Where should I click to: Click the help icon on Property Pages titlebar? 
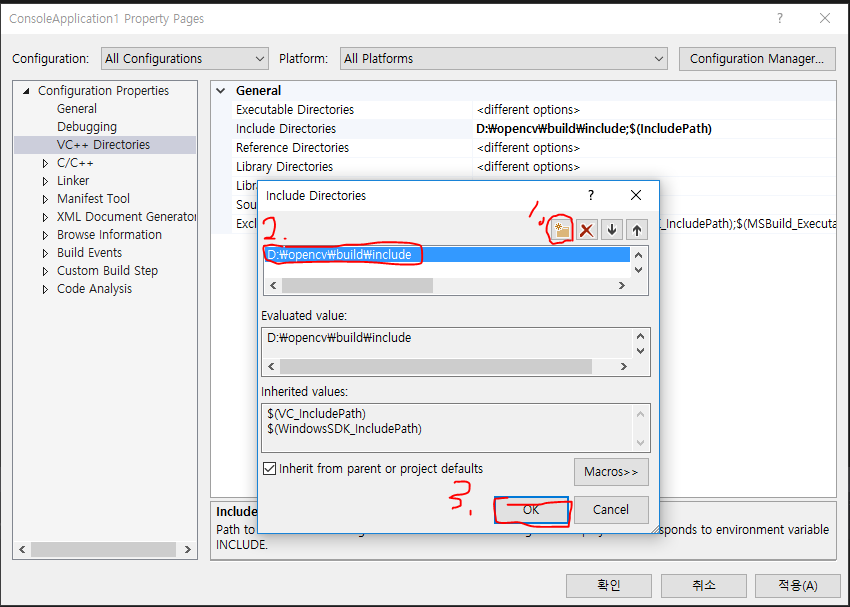coord(779,18)
